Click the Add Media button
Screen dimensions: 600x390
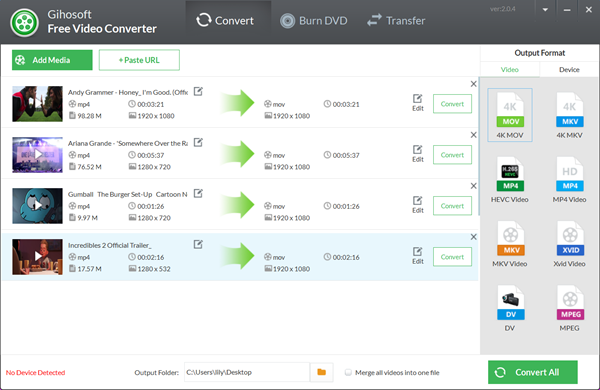pos(52,60)
